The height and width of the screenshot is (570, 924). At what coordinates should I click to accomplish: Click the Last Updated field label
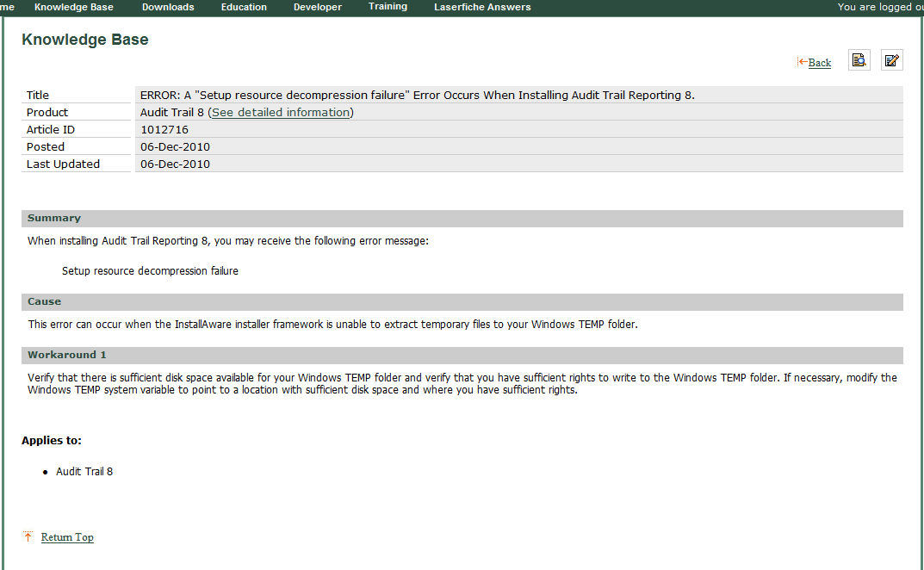click(x=63, y=164)
